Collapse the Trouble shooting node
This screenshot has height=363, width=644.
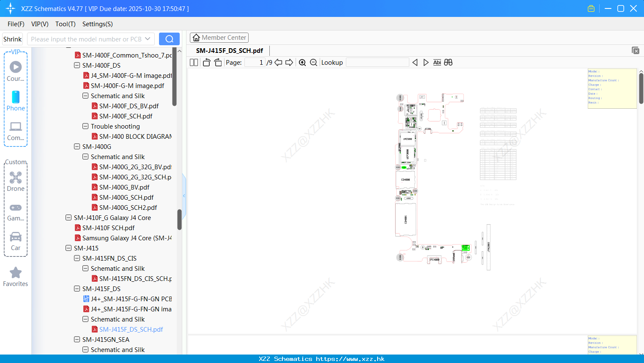(85, 126)
